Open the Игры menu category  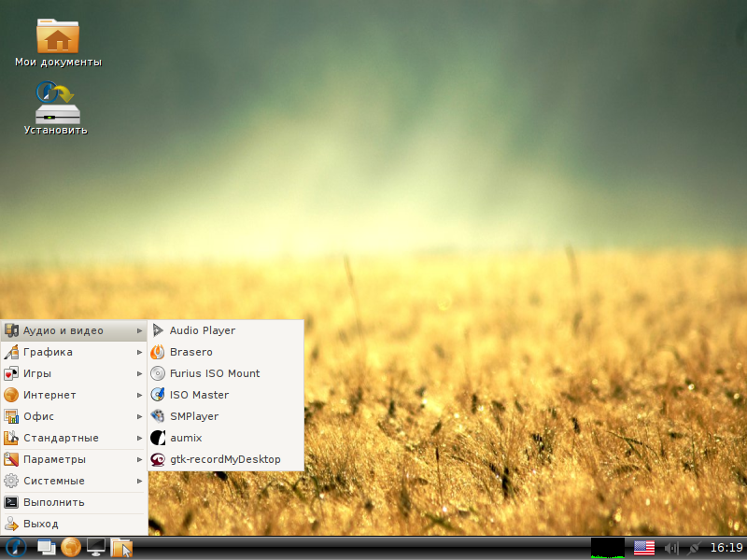[74, 373]
